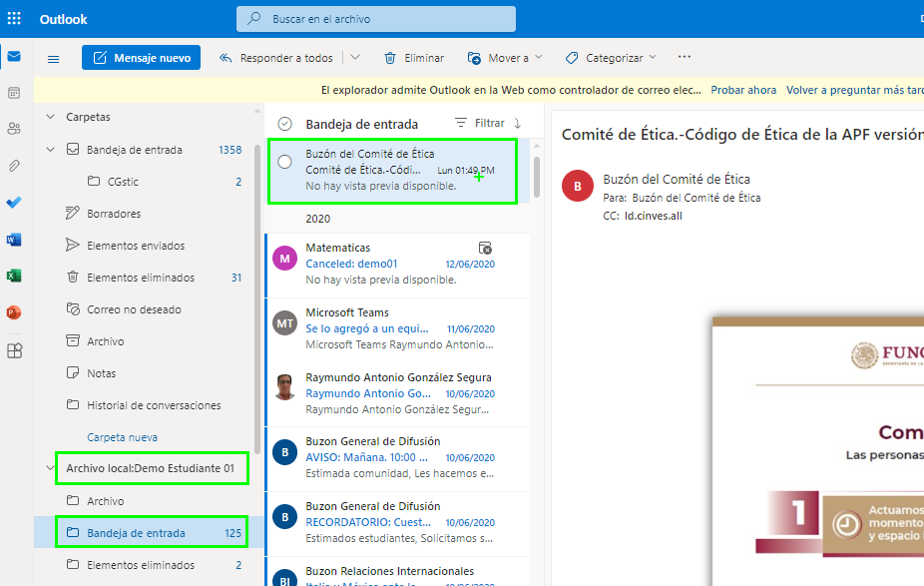The height and width of the screenshot is (586, 924).
Task: Open the more options ellipsis in toolbar
Action: click(x=684, y=58)
